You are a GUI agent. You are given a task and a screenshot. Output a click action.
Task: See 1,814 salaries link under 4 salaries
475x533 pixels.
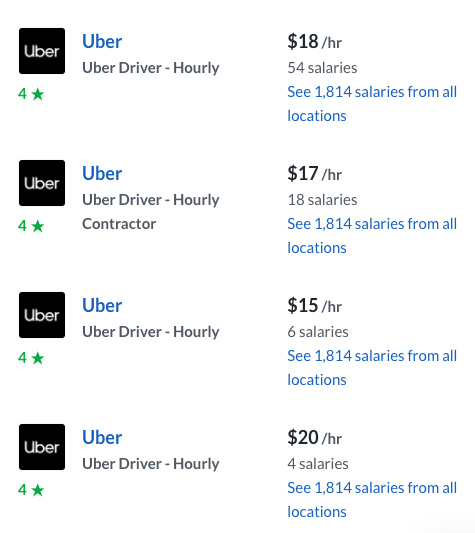(372, 499)
